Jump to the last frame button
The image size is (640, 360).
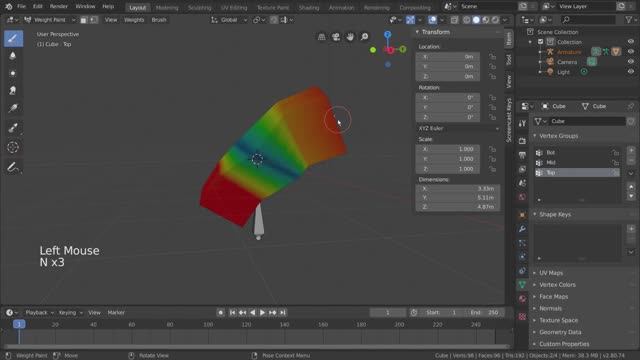pyautogui.click(x=282, y=313)
